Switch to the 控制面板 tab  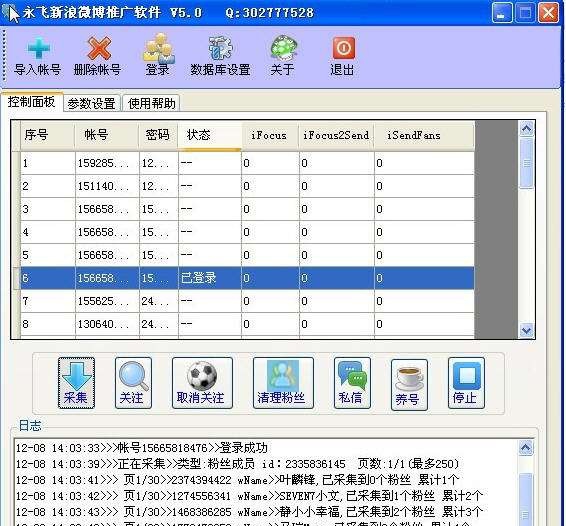pos(32,102)
